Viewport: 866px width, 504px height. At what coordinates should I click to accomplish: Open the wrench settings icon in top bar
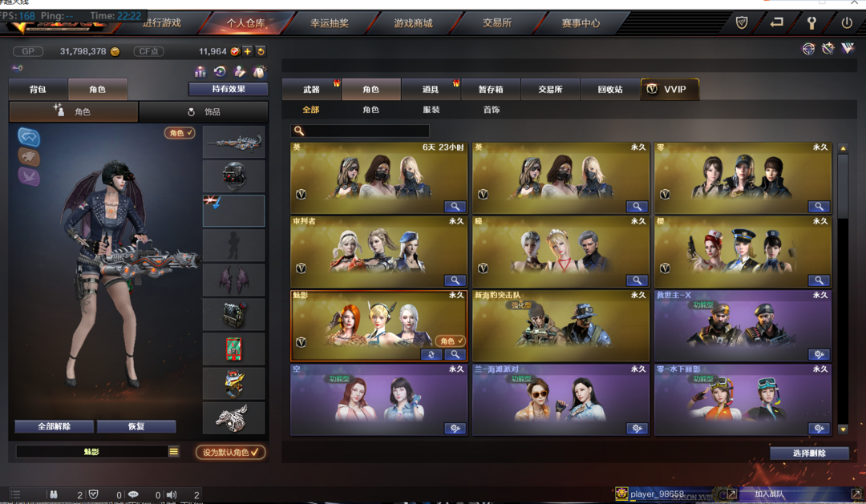(811, 22)
